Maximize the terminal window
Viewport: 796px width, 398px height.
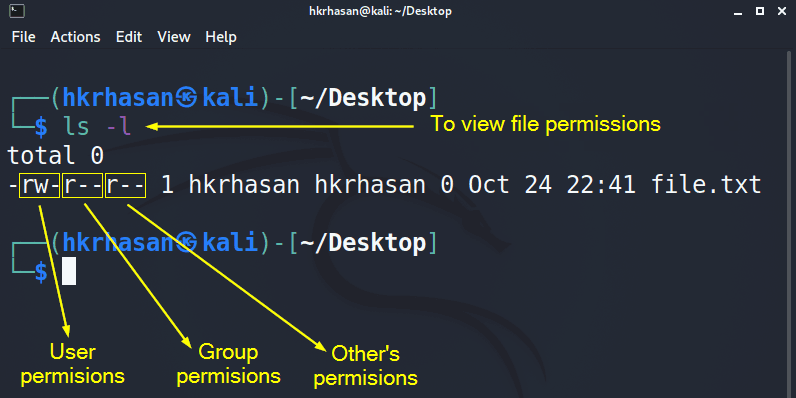click(760, 11)
